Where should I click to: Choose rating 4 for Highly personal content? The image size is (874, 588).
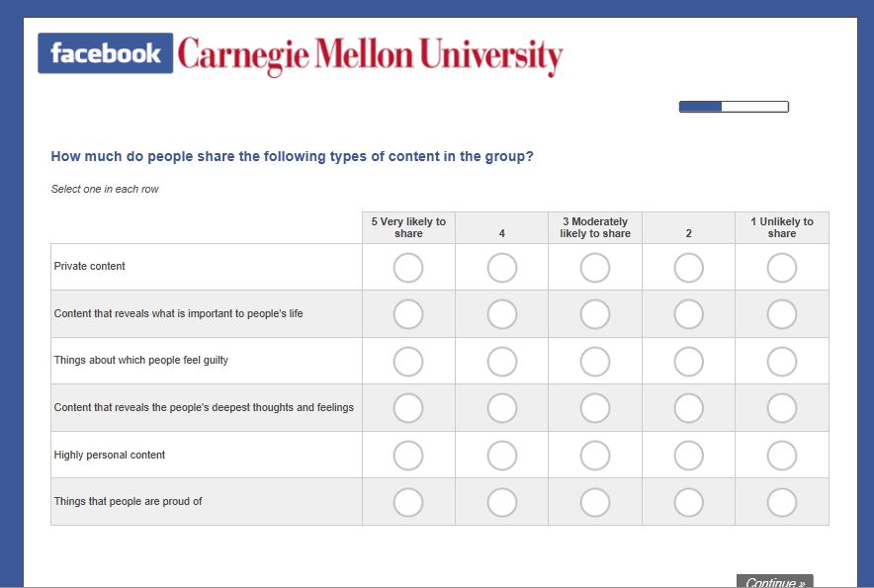[501, 456]
